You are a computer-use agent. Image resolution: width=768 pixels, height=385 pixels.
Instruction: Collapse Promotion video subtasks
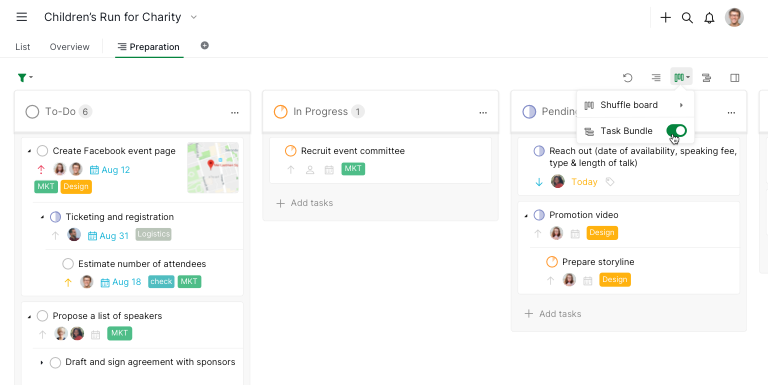[526, 215]
